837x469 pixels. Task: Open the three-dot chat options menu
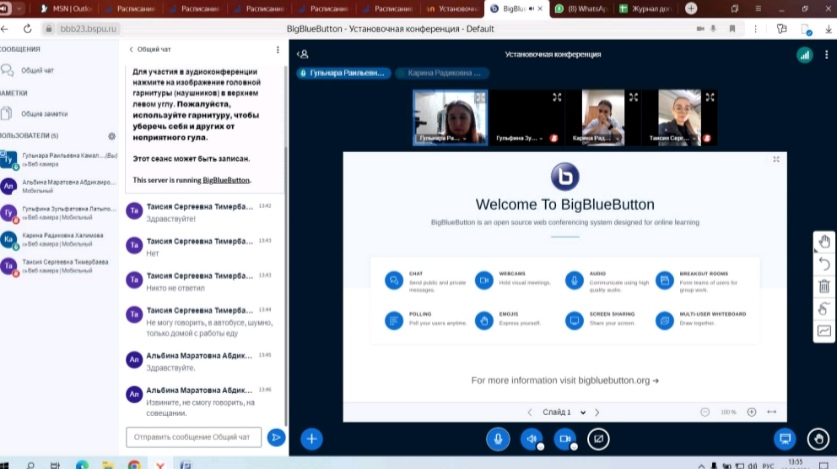(278, 49)
